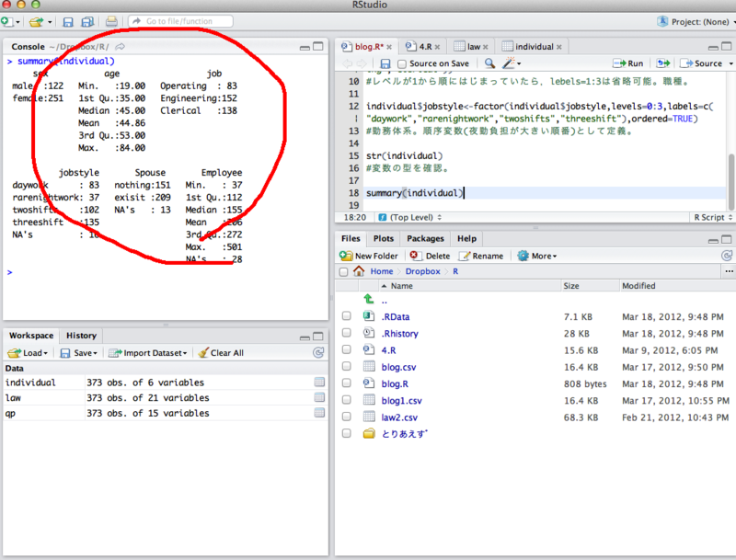Open find/replace magnifier in editor toolbar

[x=489, y=63]
